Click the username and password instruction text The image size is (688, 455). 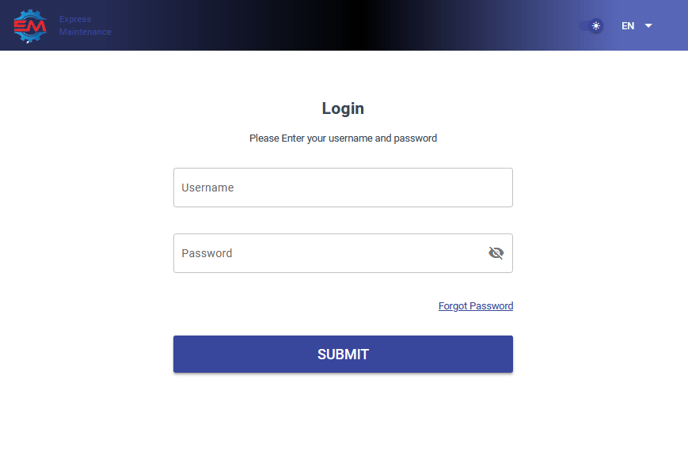pos(343,138)
